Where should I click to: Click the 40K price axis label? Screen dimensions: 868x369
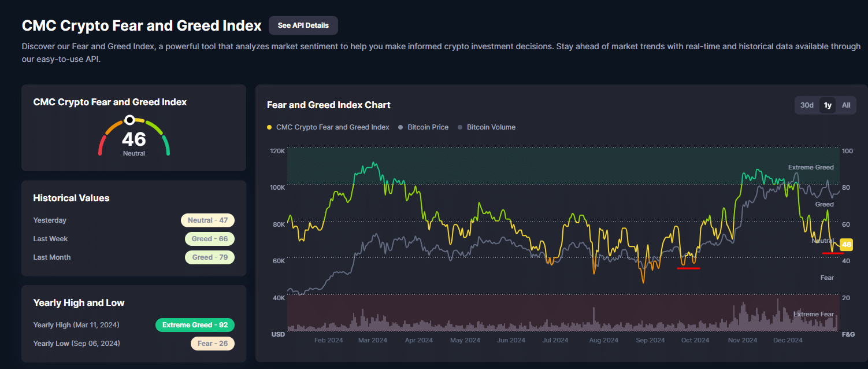click(x=279, y=298)
